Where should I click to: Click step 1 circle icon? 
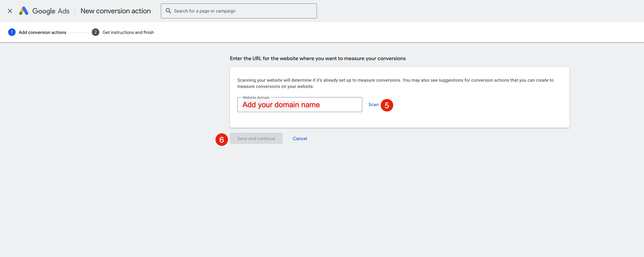[x=12, y=32]
